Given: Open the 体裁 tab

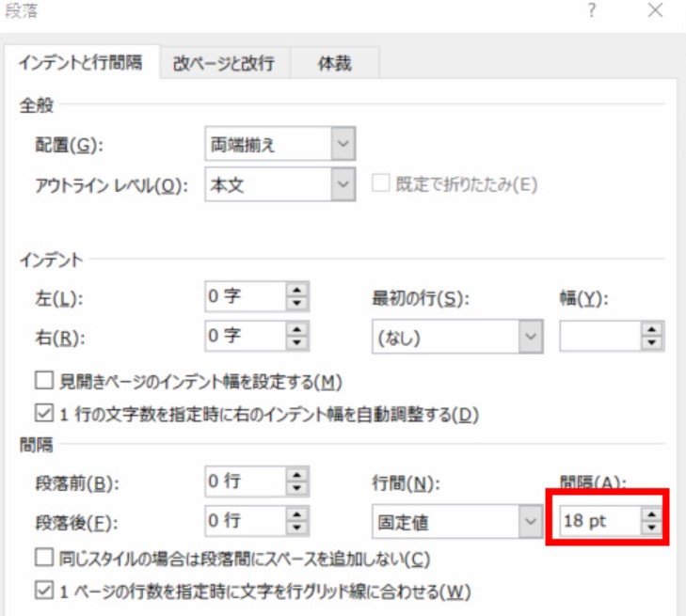Looking at the screenshot, I should (334, 64).
